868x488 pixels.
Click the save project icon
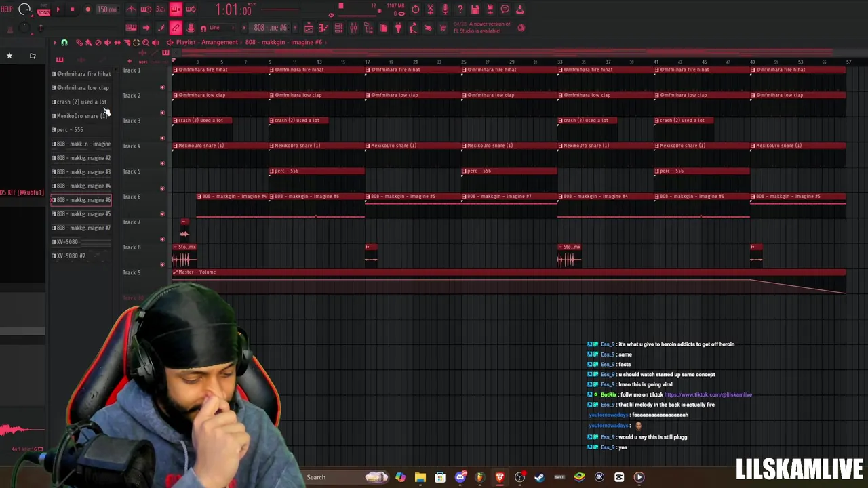point(475,9)
